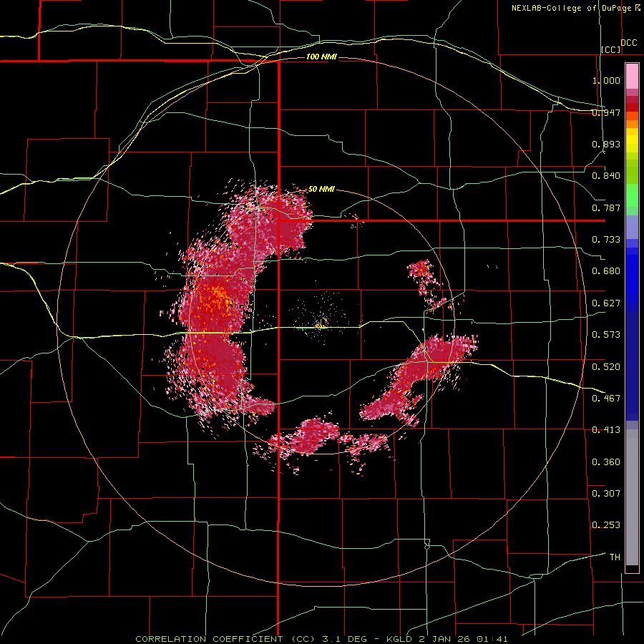The image size is (644, 644).
Task: Click the DCC product label
Action: pos(629,43)
